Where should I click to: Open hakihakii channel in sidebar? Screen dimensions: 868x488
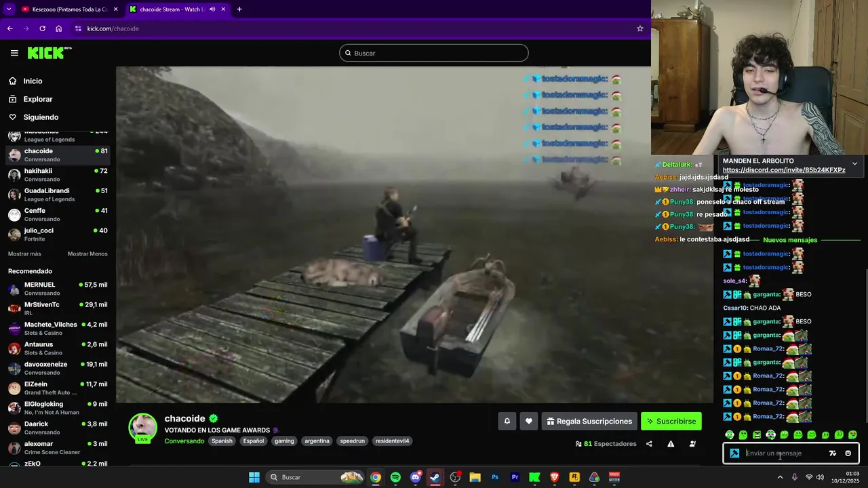pyautogui.click(x=58, y=175)
